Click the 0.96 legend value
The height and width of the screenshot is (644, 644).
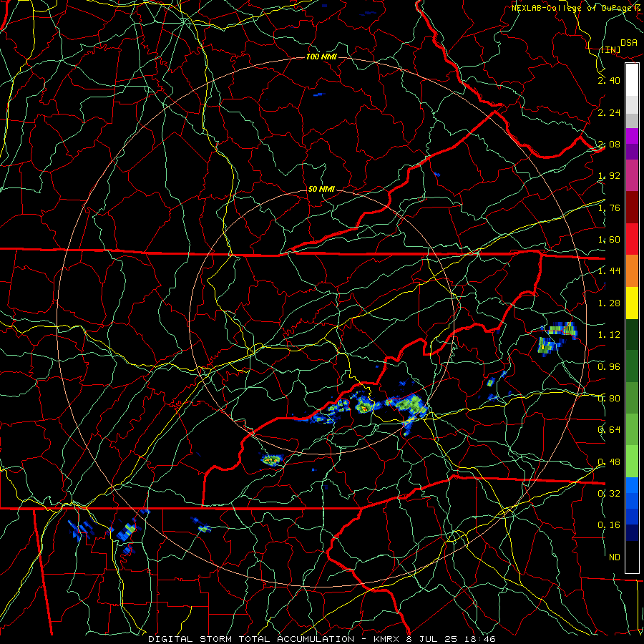[x=609, y=366]
